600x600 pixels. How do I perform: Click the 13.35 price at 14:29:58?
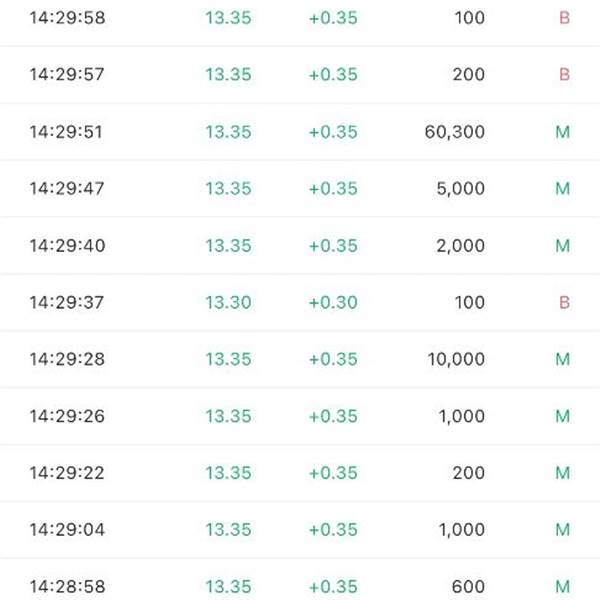click(x=228, y=18)
